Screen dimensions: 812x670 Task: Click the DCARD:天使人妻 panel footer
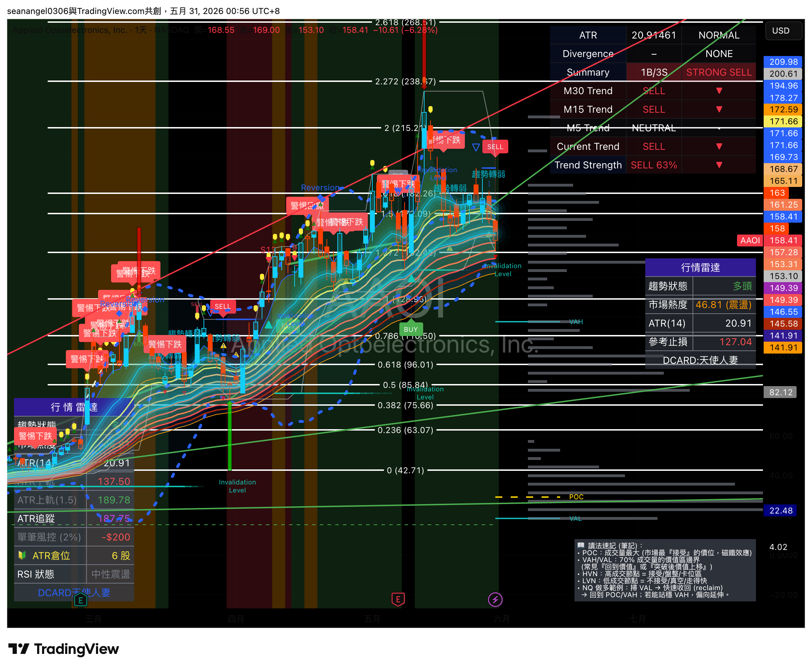click(x=700, y=360)
